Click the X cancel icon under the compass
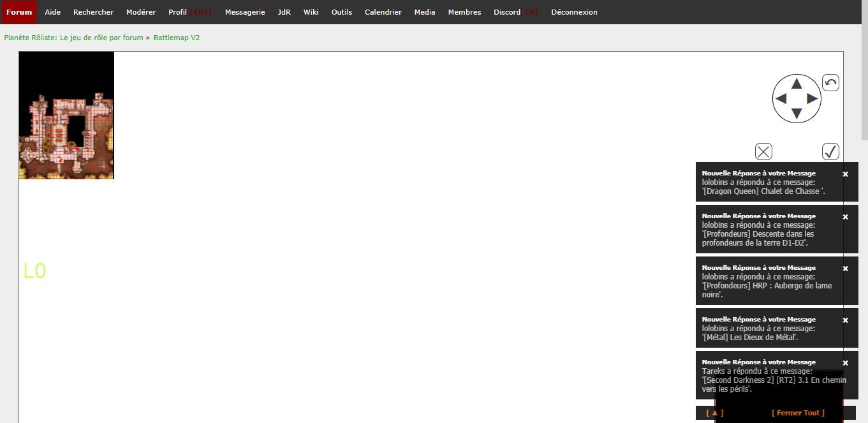868x423 pixels. tap(763, 151)
